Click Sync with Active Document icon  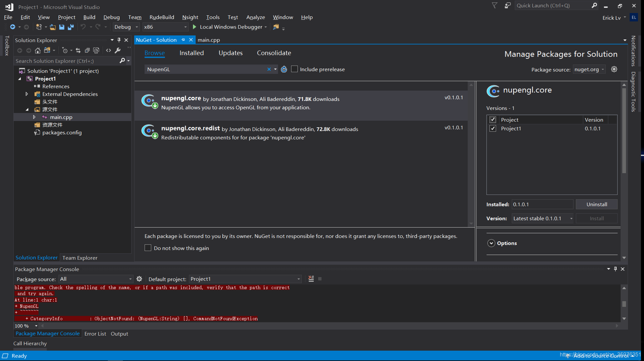(78, 50)
